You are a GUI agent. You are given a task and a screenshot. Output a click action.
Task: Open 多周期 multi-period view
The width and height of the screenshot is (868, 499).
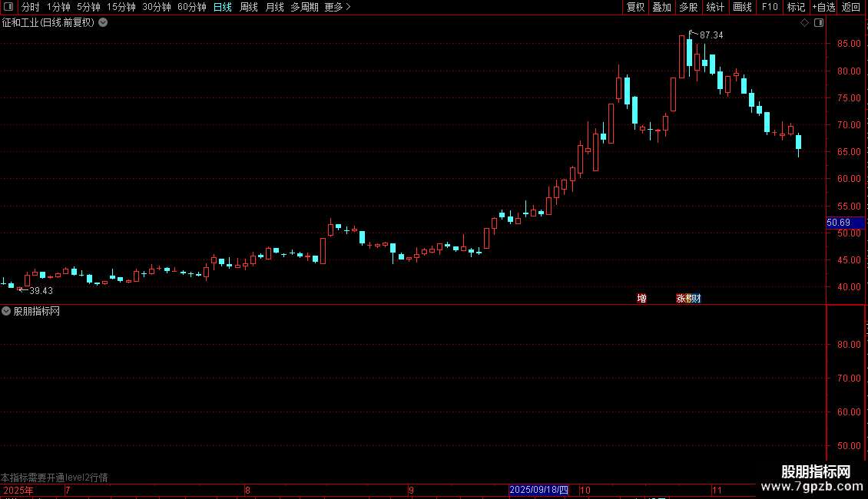(304, 7)
